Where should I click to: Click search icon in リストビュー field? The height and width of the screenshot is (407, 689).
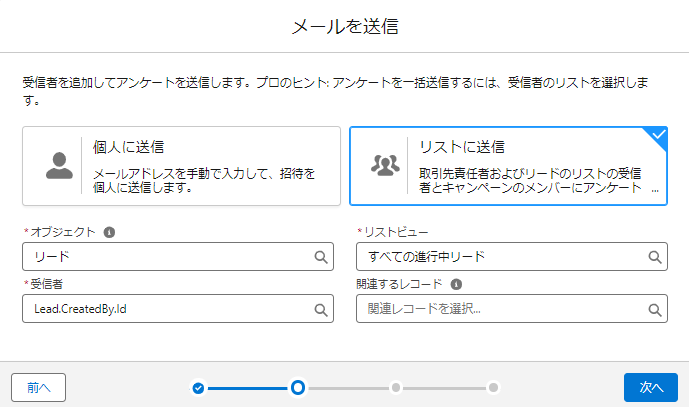tap(655, 257)
